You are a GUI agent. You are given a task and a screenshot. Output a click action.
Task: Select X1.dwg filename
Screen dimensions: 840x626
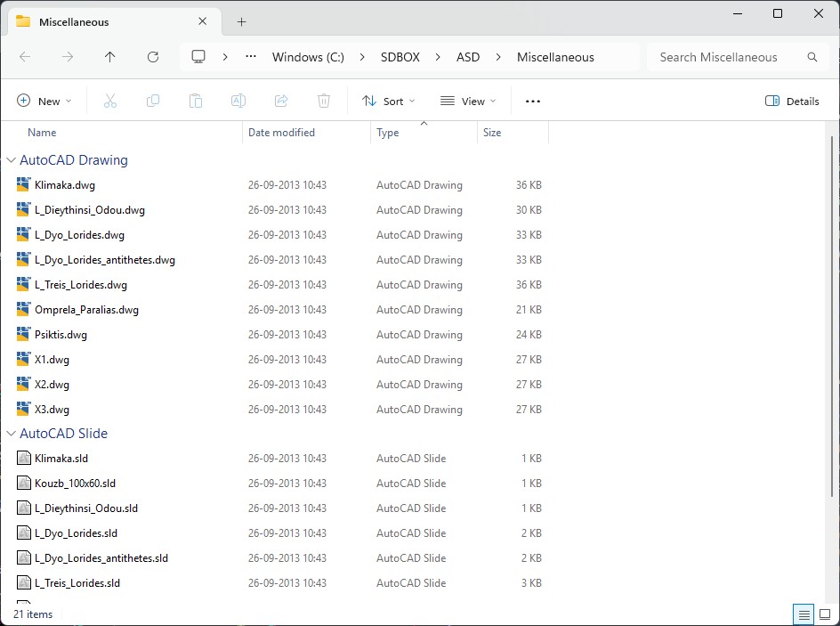click(52, 360)
